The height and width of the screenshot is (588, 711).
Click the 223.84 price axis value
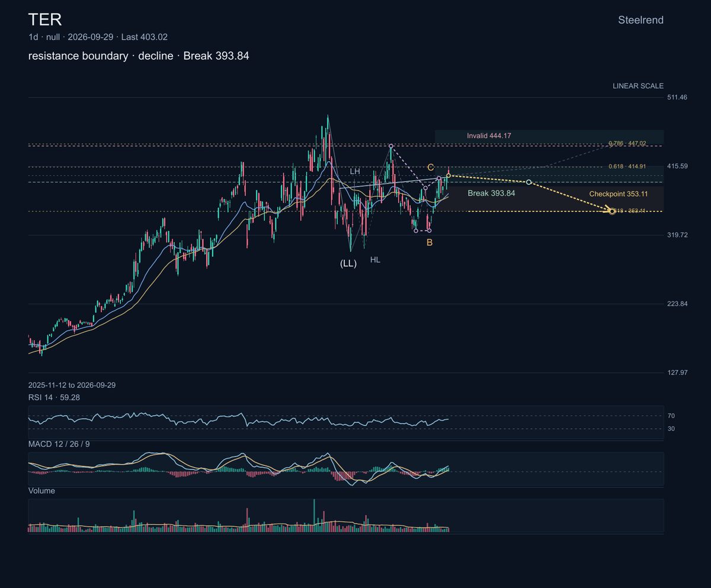(678, 304)
